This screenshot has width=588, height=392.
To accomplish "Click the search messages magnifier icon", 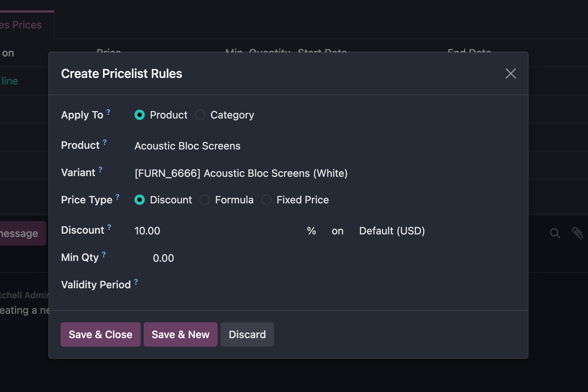I will 555,233.
